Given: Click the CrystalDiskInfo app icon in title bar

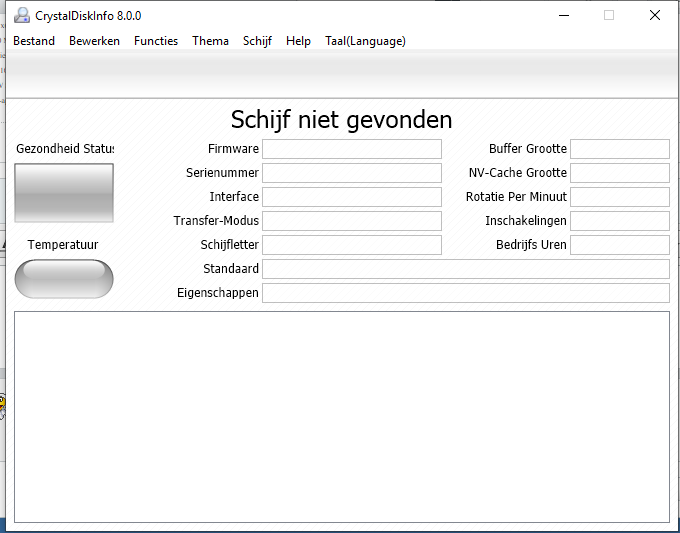Looking at the screenshot, I should pyautogui.click(x=21, y=15).
